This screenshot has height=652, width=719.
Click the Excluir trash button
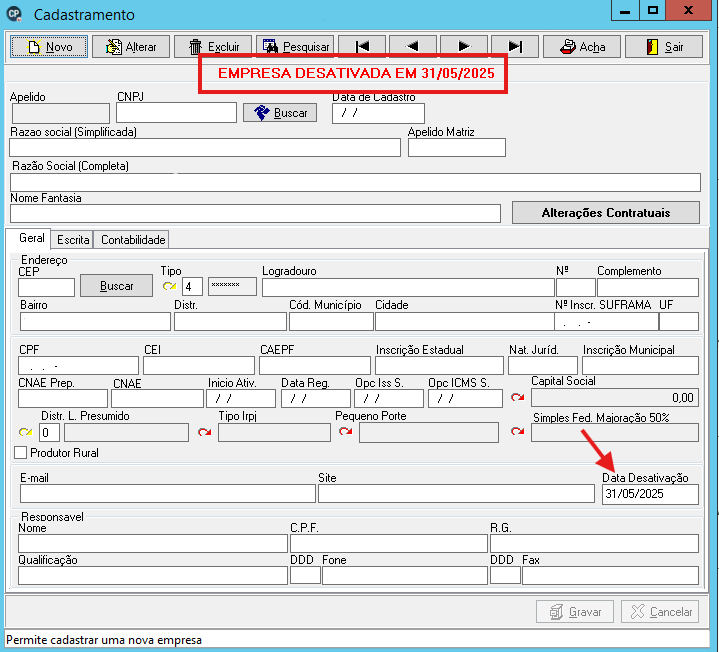[x=213, y=46]
